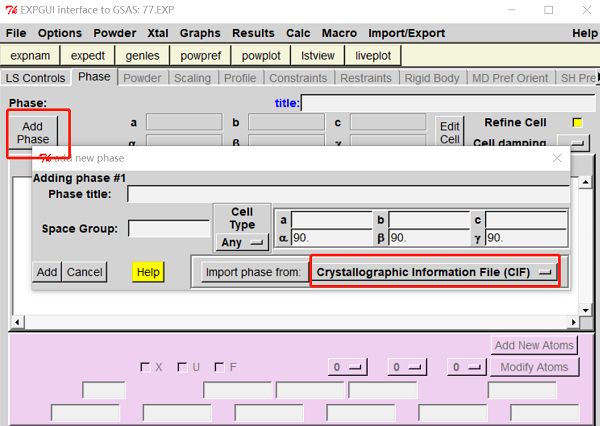
Task: Launch powpref from the toolbar
Action: 201,55
